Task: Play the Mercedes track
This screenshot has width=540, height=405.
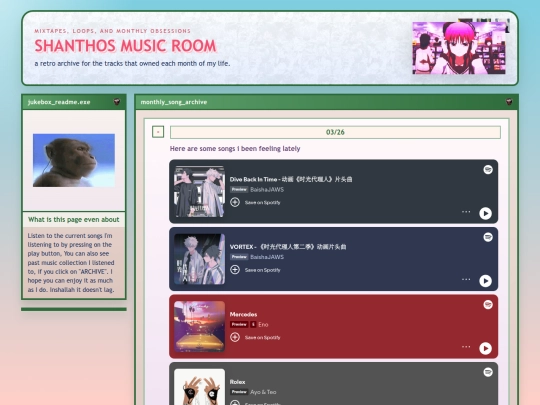Action: click(x=485, y=349)
